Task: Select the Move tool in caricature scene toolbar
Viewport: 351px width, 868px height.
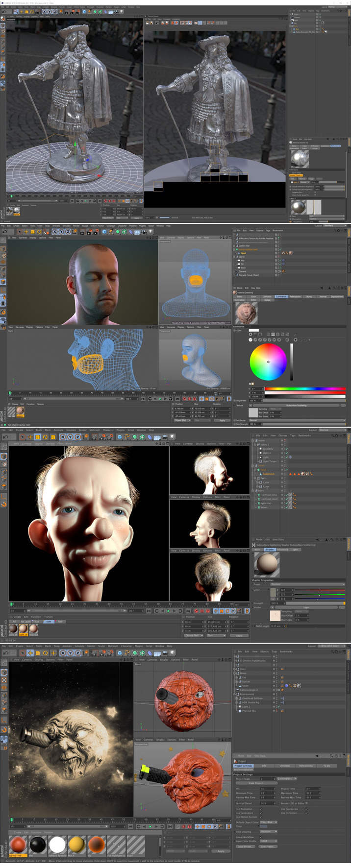Action: [x=30, y=436]
